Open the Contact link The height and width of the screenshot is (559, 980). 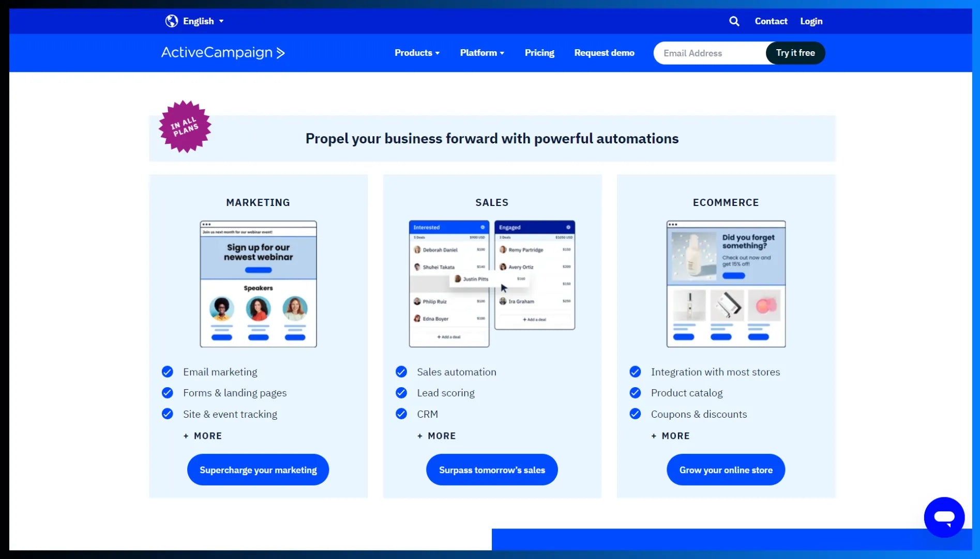[771, 21]
